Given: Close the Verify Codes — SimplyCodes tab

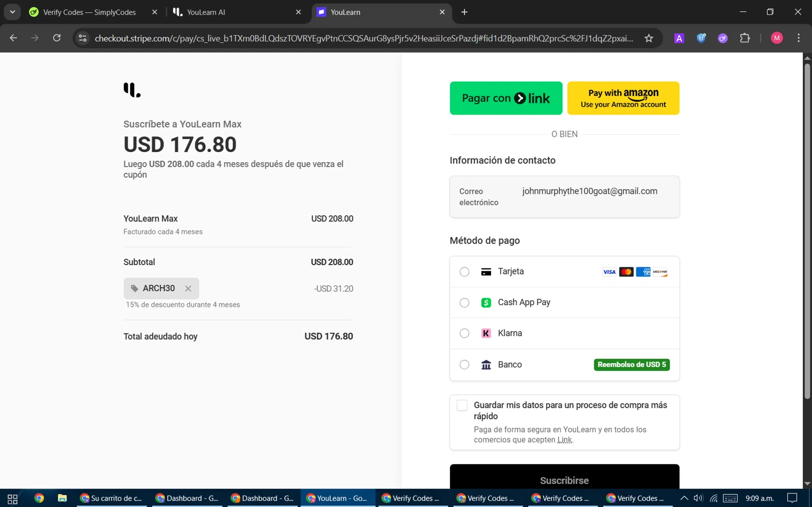Looking at the screenshot, I should (154, 12).
